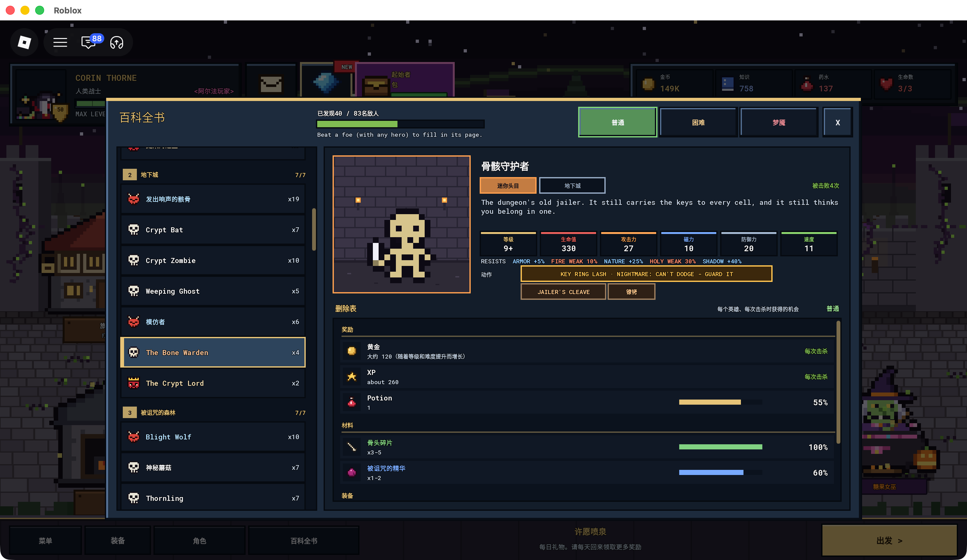Click the gold reward coin icon
The width and height of the screenshot is (967, 560).
351,351
